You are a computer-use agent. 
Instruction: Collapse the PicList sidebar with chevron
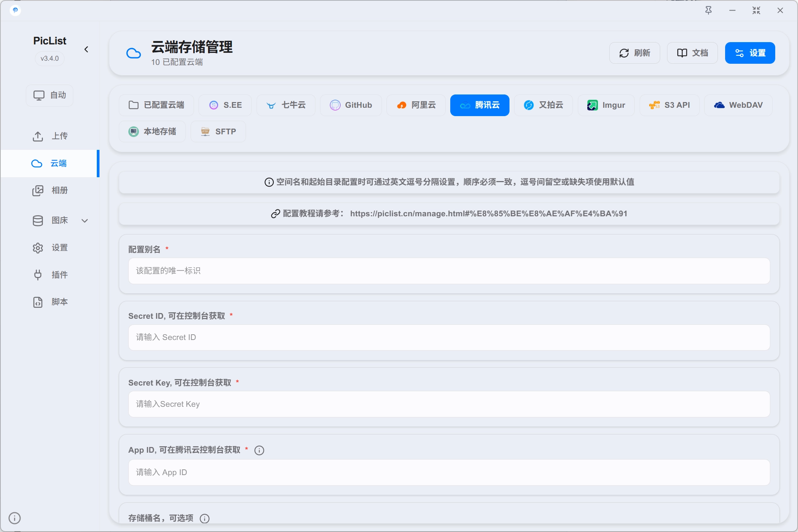coord(87,49)
